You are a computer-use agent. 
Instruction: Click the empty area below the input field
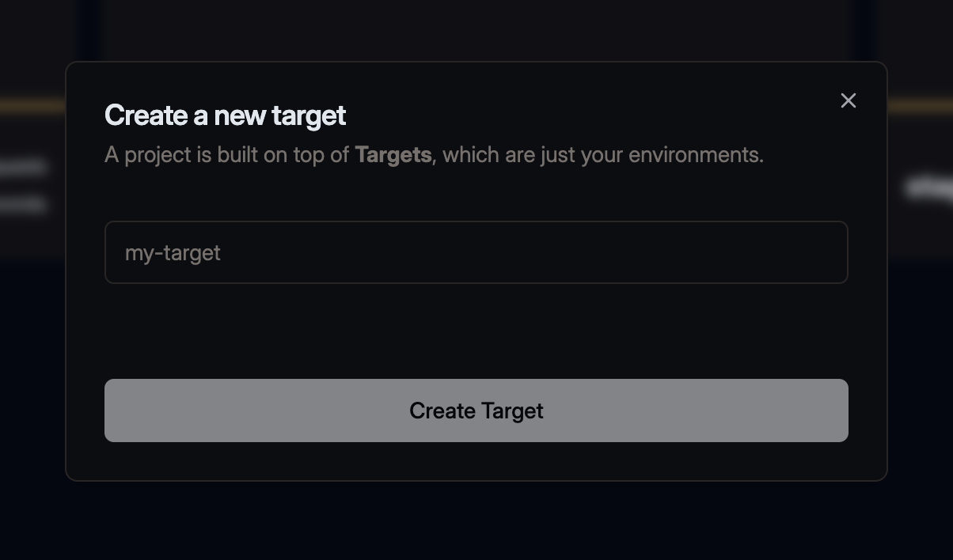(x=476, y=332)
